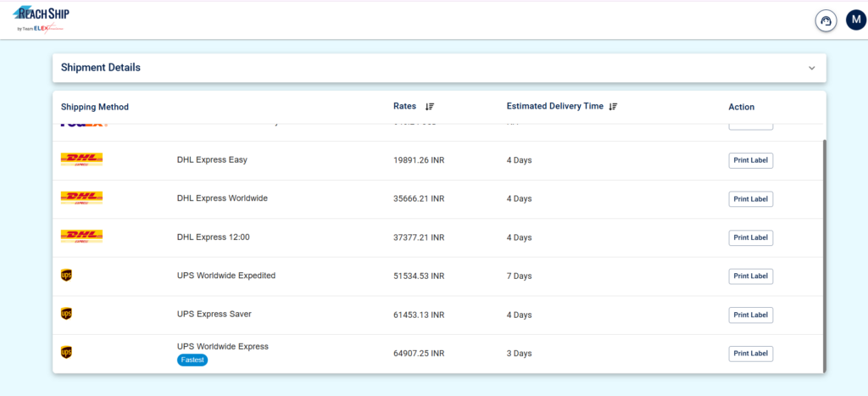Click Shipping Method column header
The image size is (868, 396).
95,107
